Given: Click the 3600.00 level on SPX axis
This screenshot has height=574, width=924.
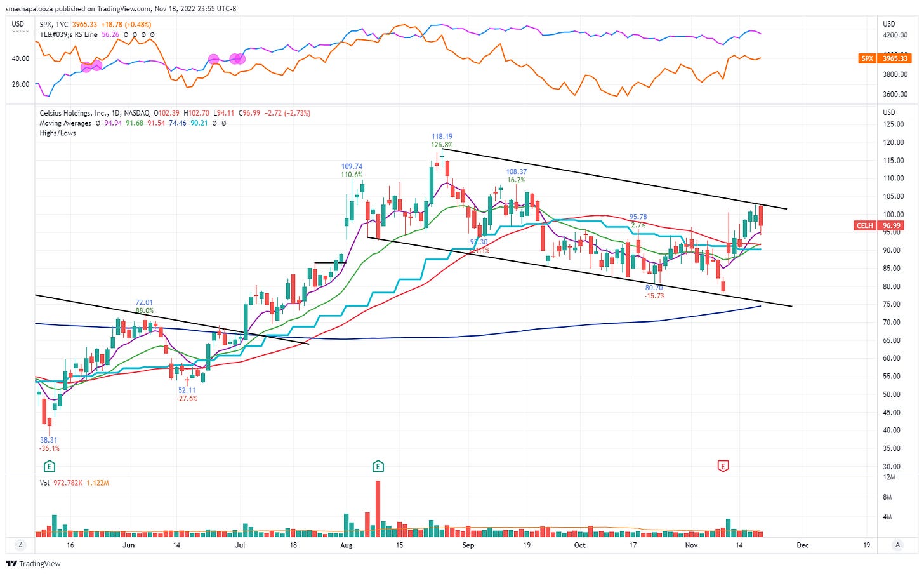Looking at the screenshot, I should pos(895,94).
